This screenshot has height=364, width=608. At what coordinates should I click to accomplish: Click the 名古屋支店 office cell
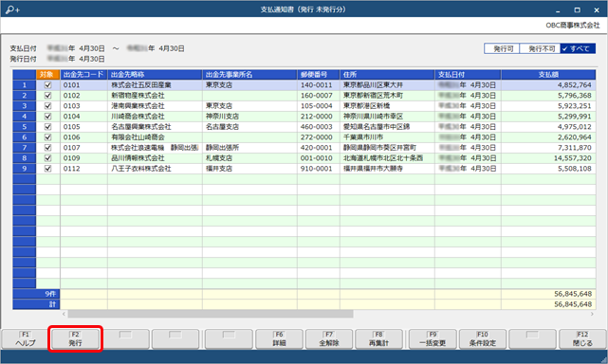249,127
